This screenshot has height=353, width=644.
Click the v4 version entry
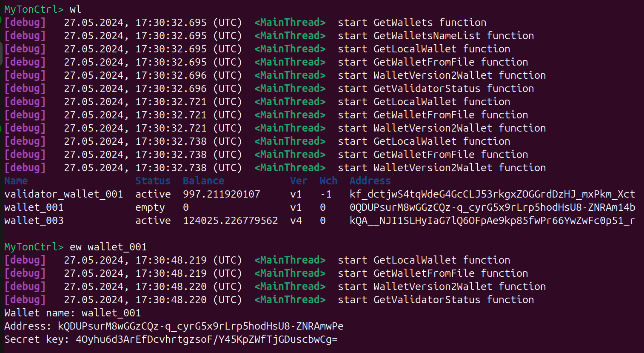(x=296, y=221)
